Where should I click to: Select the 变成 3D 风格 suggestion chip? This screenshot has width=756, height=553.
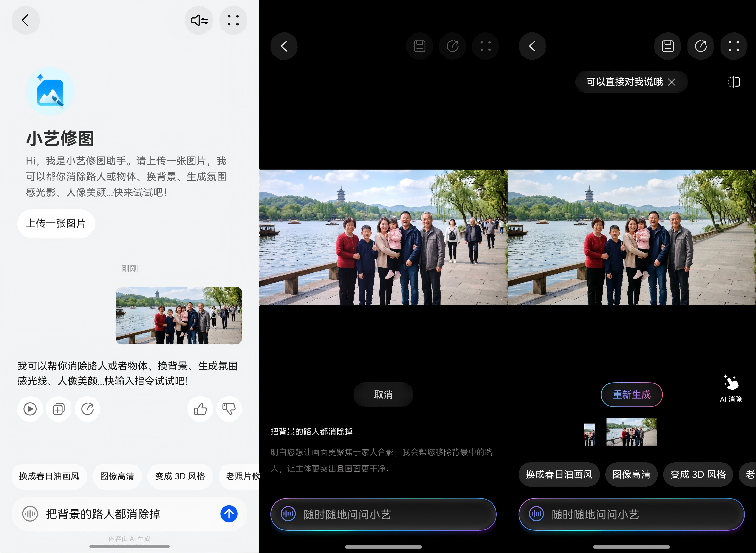pyautogui.click(x=180, y=476)
